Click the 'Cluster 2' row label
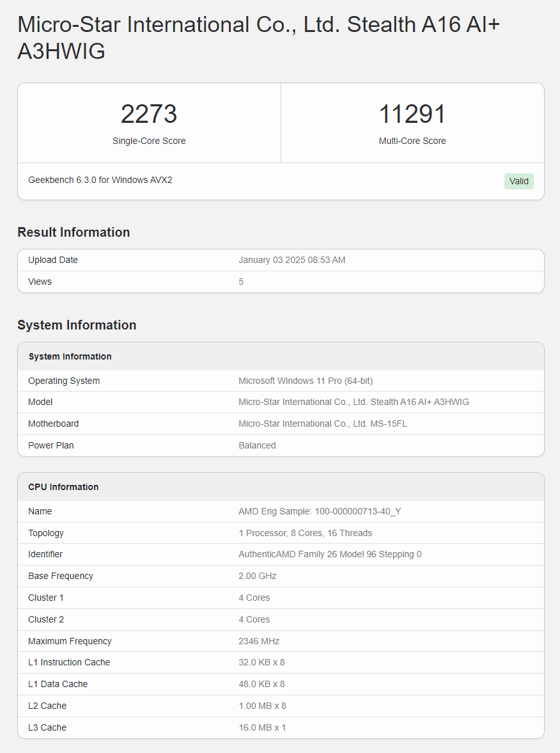Viewport: 560px width, 753px height. 45,619
